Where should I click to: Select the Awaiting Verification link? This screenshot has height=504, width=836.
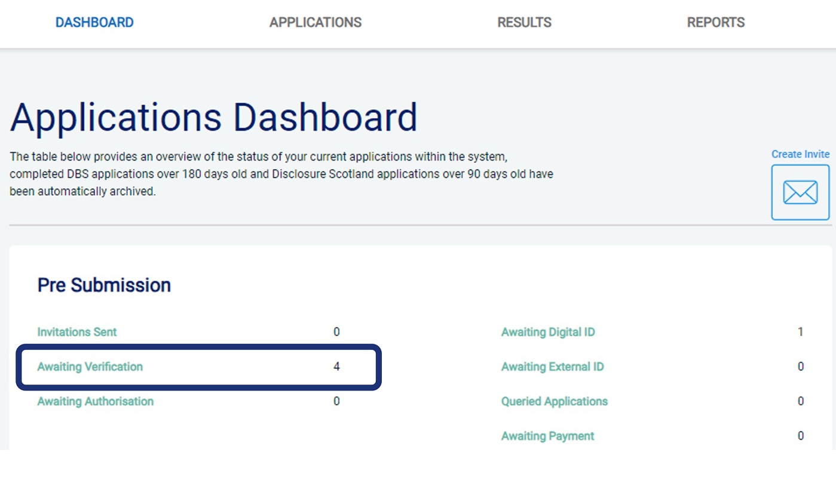[90, 367]
